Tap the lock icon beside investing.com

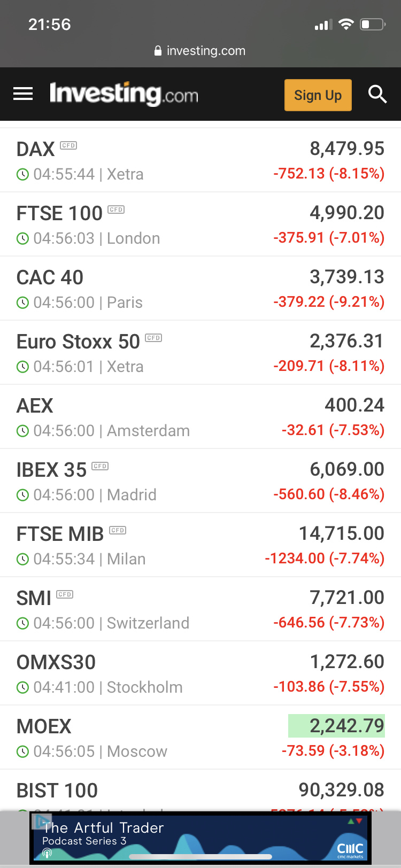pos(158,51)
